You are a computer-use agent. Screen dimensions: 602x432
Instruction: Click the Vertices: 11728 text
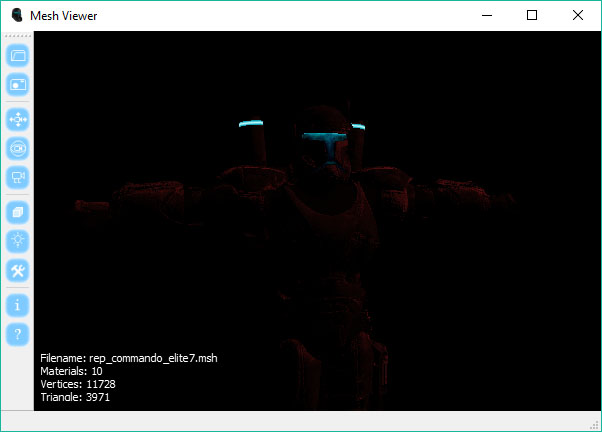78,384
